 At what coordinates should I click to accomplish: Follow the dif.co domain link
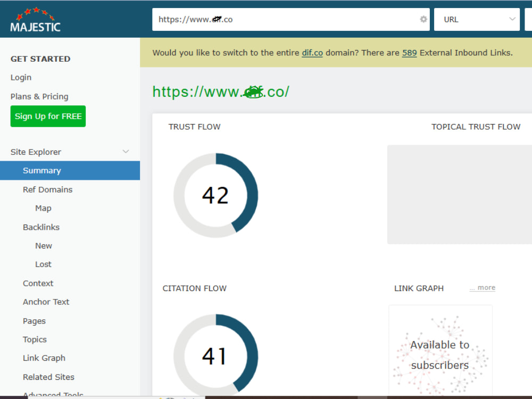(x=312, y=53)
